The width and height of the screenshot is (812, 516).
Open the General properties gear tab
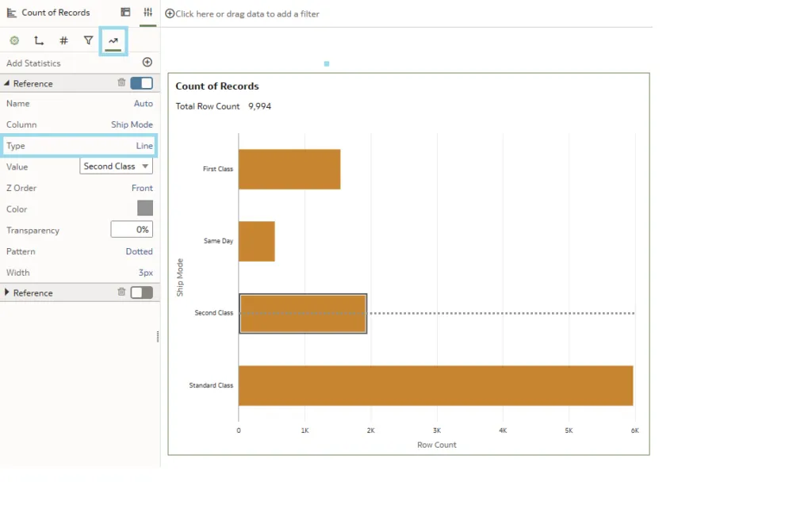coord(14,40)
